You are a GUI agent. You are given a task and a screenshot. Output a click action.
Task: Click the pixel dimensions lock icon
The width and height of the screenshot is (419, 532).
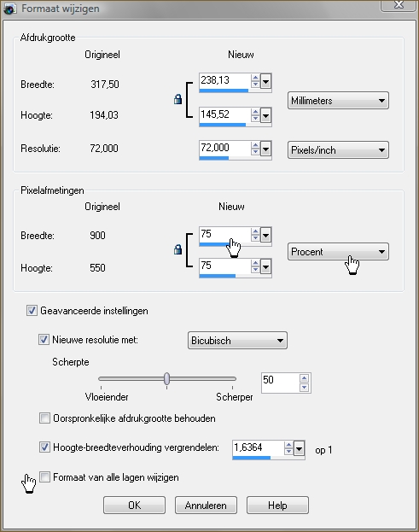[x=177, y=249]
